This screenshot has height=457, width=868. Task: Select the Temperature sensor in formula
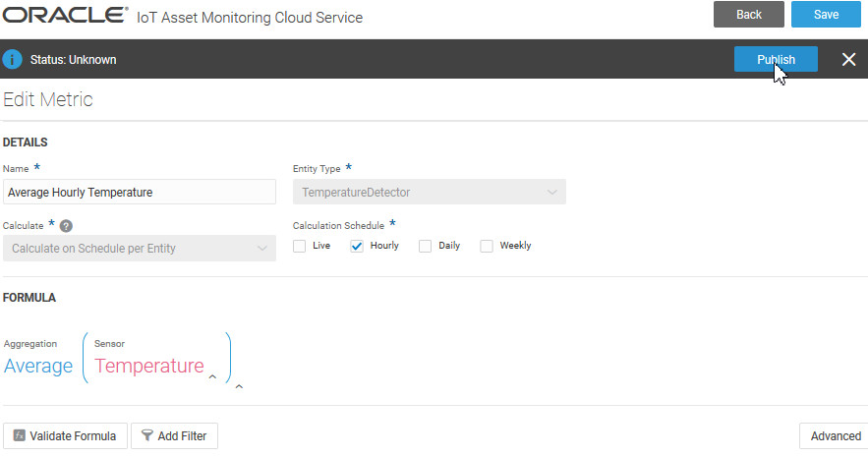148,366
